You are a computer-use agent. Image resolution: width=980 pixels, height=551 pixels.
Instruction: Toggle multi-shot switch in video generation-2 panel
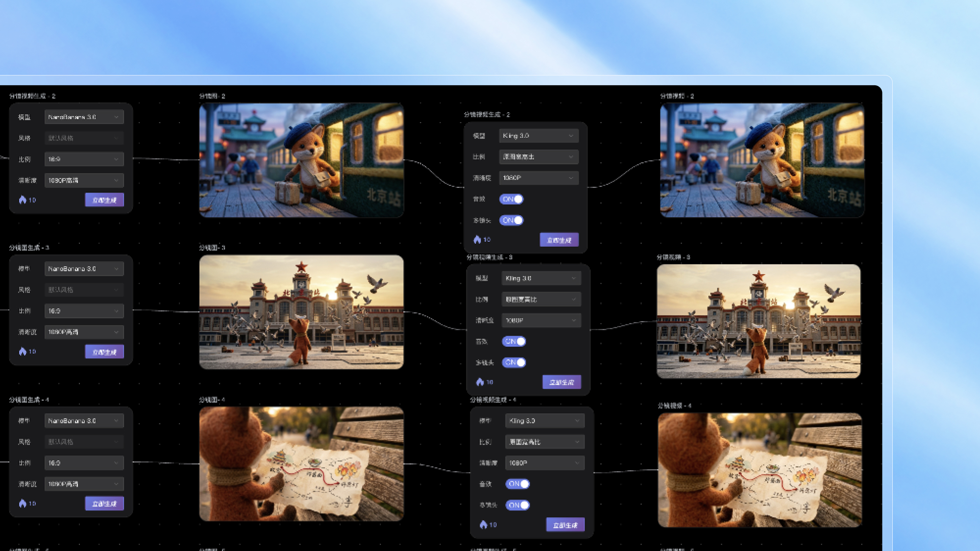tap(512, 220)
